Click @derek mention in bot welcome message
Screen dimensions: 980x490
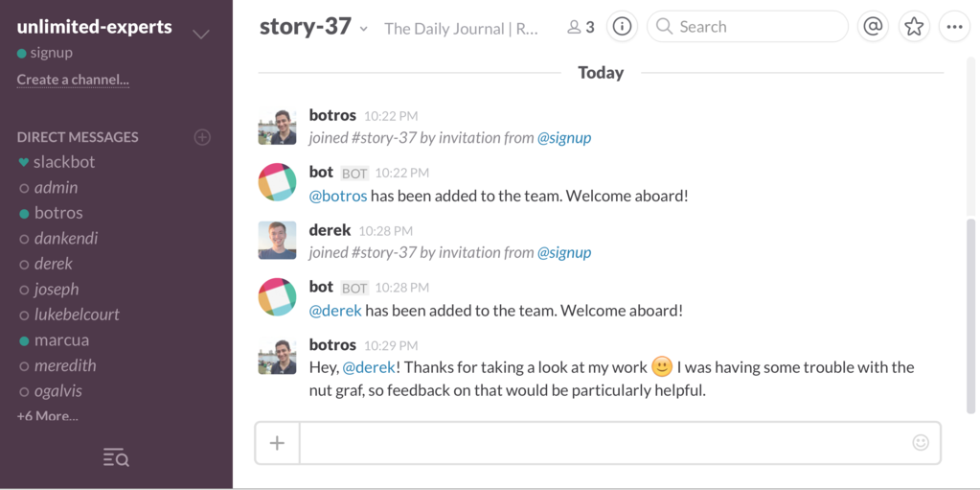(335, 311)
